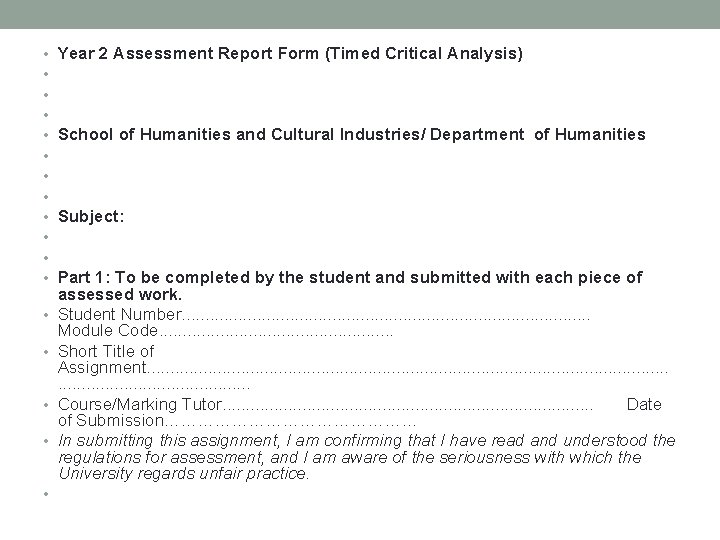Screen dimensions: 720x540
Task: Click the "assessed work." bold text
Action: [120, 294]
